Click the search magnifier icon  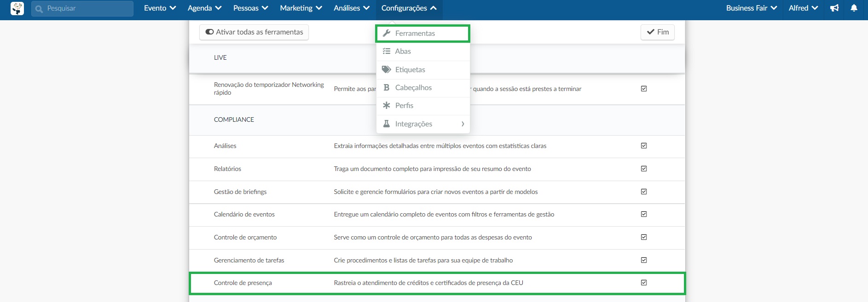[39, 9]
